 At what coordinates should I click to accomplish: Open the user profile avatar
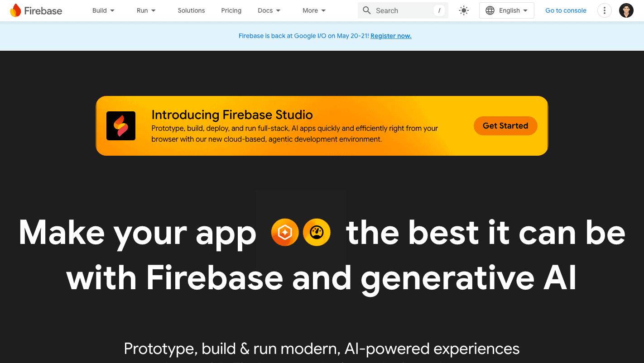point(626,10)
